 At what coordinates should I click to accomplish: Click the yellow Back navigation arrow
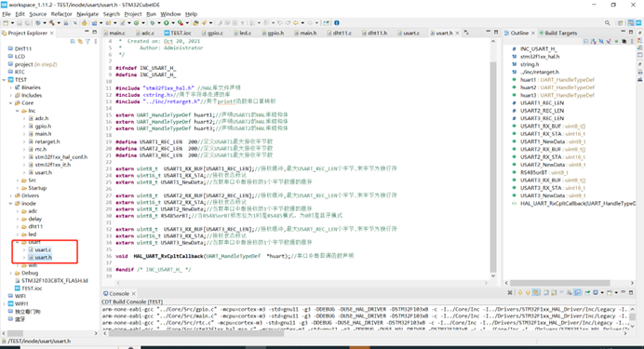(x=296, y=23)
